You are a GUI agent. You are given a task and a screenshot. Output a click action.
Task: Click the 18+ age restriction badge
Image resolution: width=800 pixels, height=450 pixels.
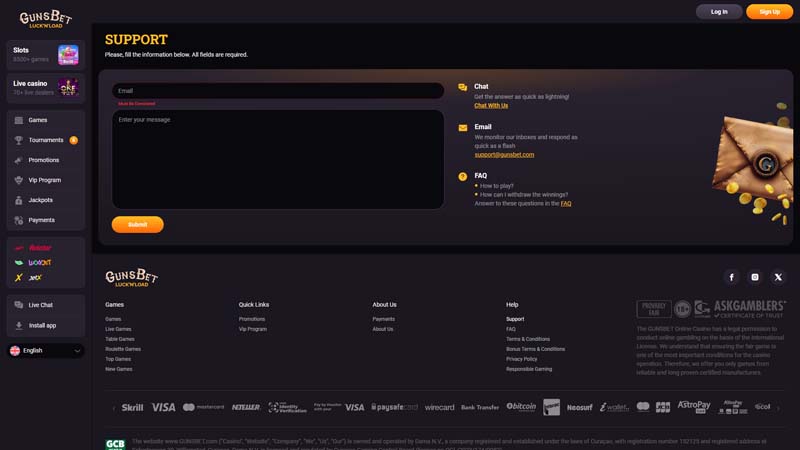pos(682,309)
